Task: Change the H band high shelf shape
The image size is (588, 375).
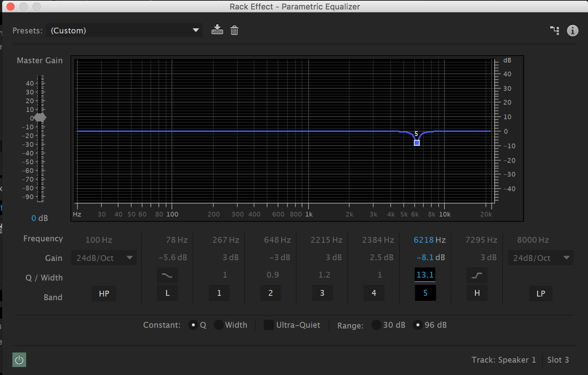Action: (477, 275)
